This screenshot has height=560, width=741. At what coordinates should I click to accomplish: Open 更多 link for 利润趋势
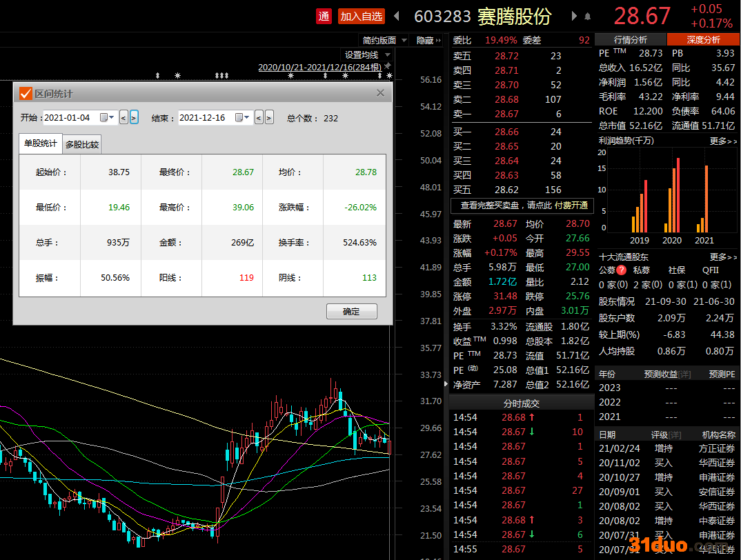[722, 141]
